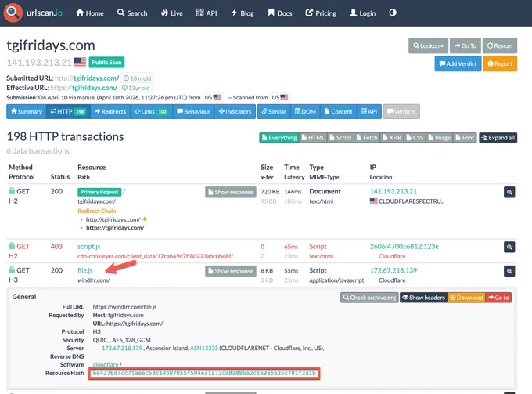Viewport: 532px width, 394px height.
Task: Click the redirect arrow icon after http://tgifridays.com/
Action: coord(144,219)
